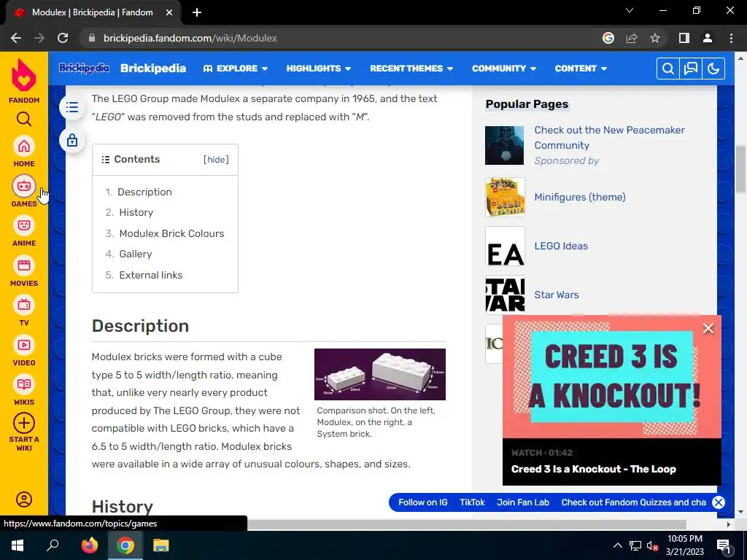Click Google icon in address bar
Image resolution: width=747 pixels, height=560 pixels.
click(608, 38)
